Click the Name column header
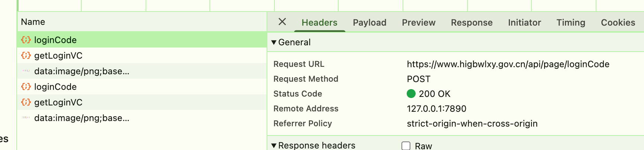 pyautogui.click(x=33, y=22)
